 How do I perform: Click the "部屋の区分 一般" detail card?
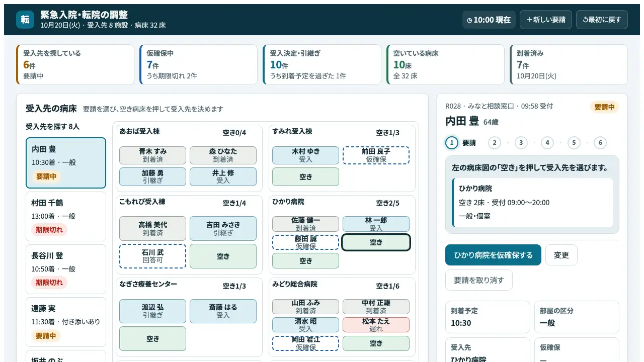[x=577, y=317]
